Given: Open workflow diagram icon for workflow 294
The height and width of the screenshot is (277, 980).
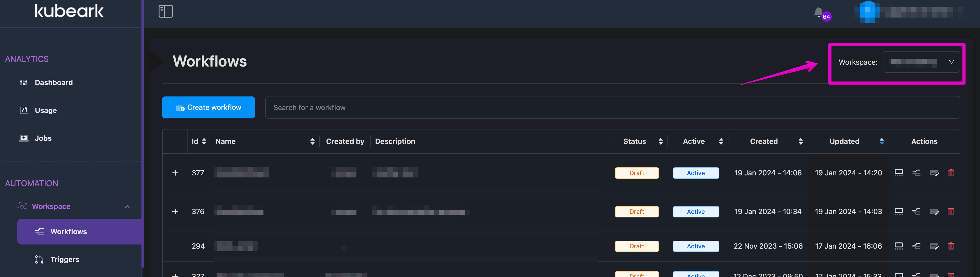Looking at the screenshot, I should 916,246.
